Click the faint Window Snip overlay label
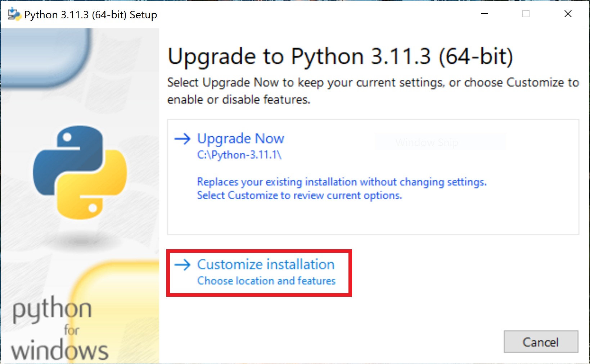This screenshot has height=364, width=590. [x=427, y=142]
